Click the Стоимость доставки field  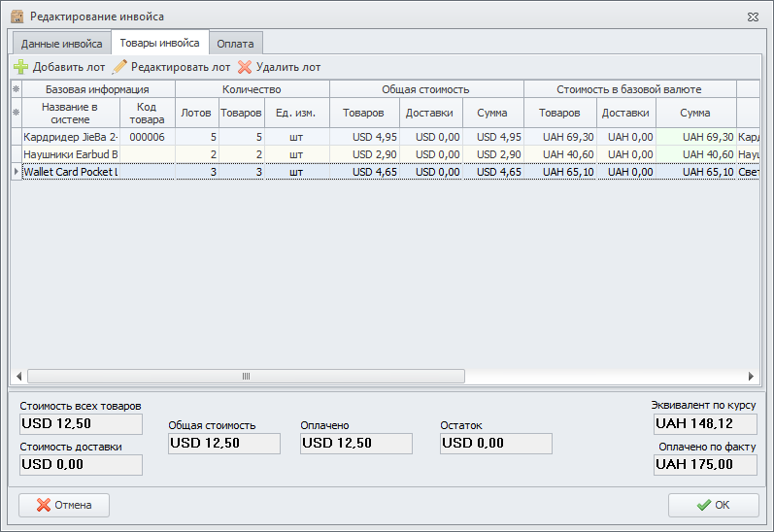coord(81,465)
